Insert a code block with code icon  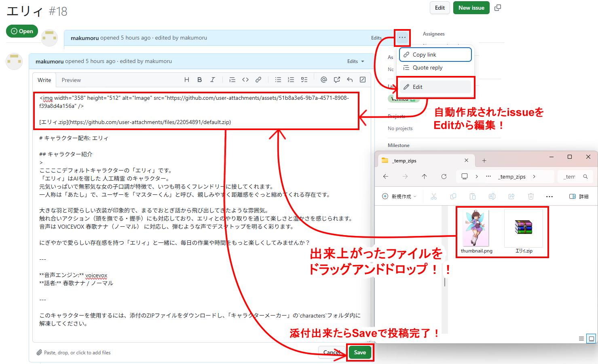point(245,80)
